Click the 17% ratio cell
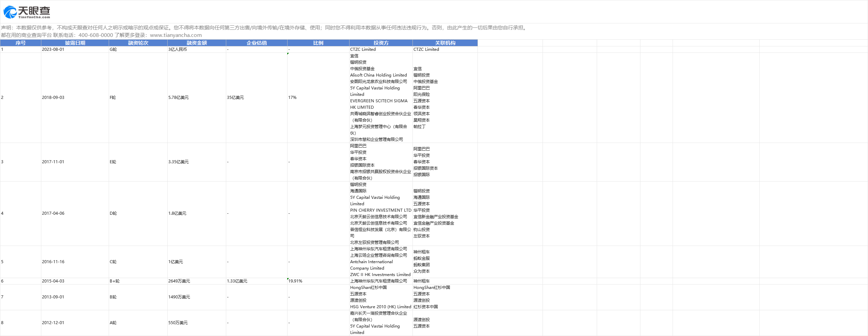Screen dimensions: 868x336 [318, 98]
